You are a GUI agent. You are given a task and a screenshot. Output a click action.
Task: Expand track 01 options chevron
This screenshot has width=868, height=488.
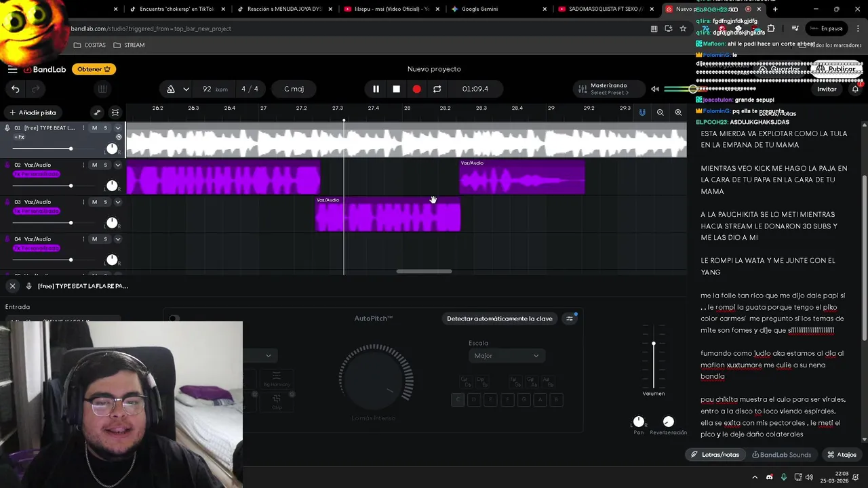117,128
